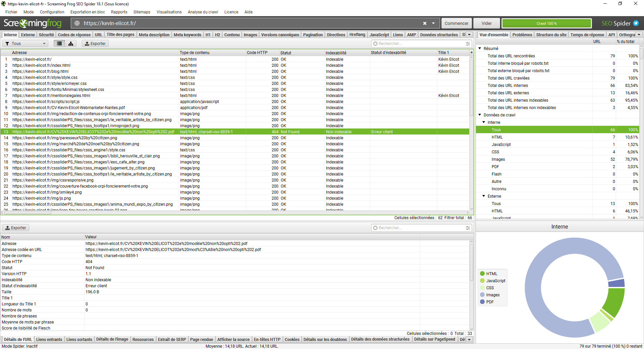Image resolution: width=644 pixels, height=349 pixels.
Task: Add column with the plus icon
Action: 471,53
